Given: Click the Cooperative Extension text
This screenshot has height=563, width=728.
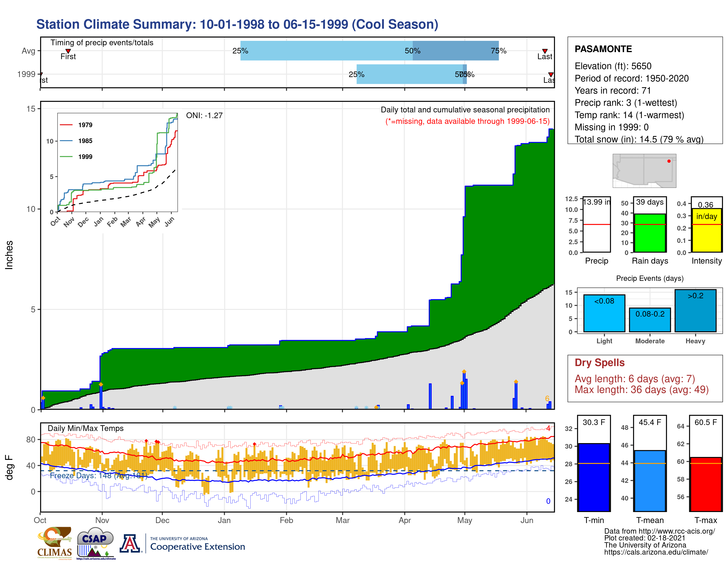Looking at the screenshot, I should point(197,547).
